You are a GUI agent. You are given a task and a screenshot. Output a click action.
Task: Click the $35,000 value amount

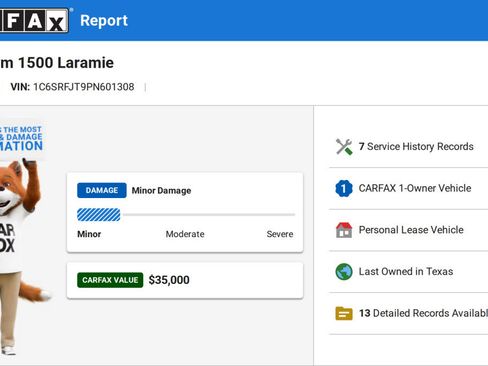pyautogui.click(x=169, y=280)
